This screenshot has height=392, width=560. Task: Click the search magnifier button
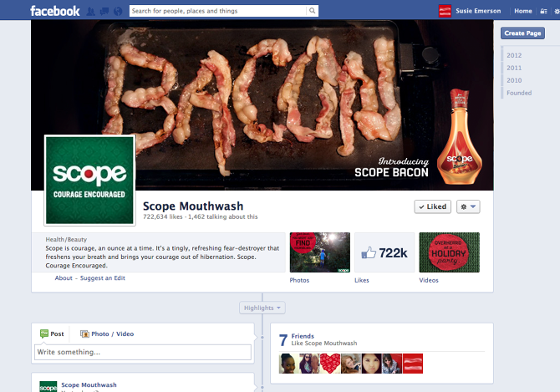[x=312, y=11]
